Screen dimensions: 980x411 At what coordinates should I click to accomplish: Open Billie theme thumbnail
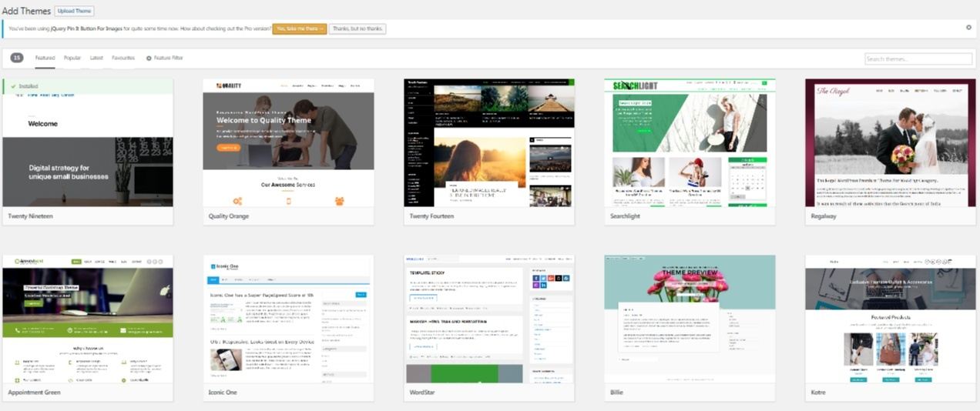tap(690, 319)
